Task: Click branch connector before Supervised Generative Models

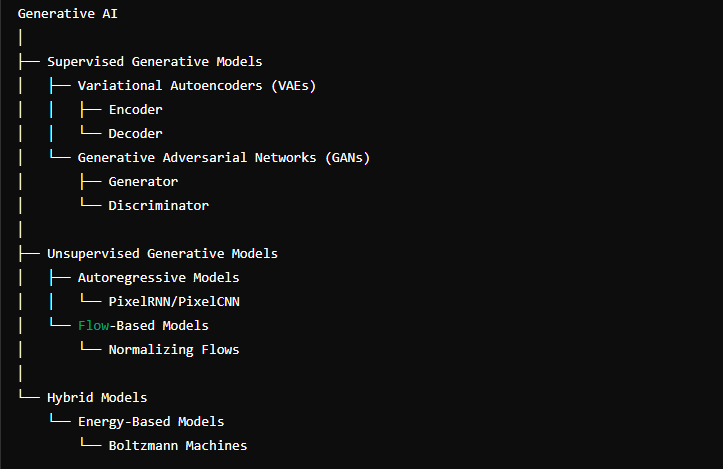Action: pyautogui.click(x=29, y=61)
